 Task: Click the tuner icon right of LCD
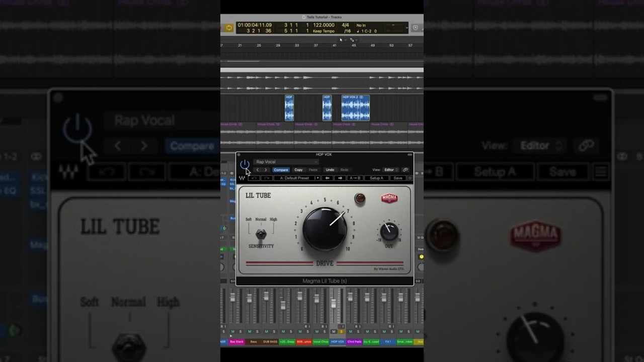pyautogui.click(x=415, y=28)
